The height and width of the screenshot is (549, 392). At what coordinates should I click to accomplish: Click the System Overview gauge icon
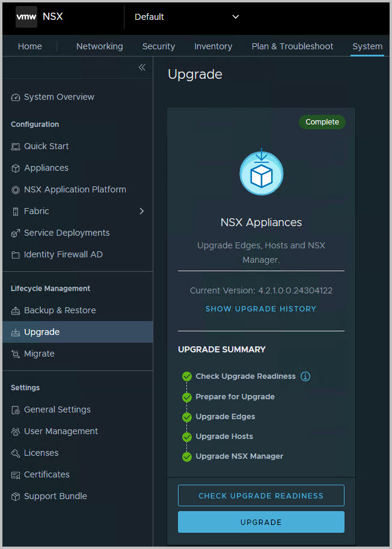tap(16, 97)
